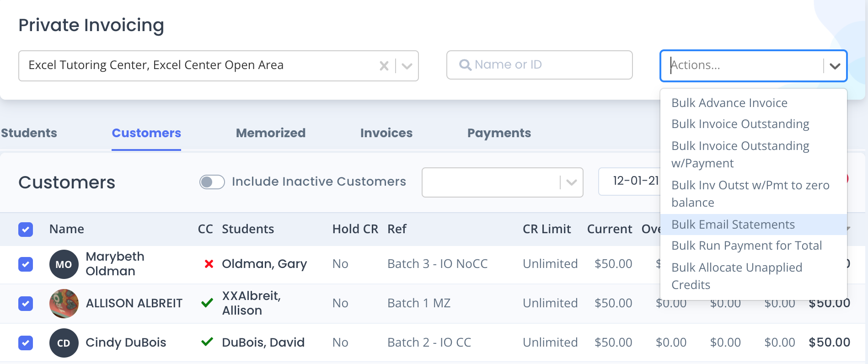Expand the center location dropdown chevron
This screenshot has height=364, width=868.
[407, 66]
